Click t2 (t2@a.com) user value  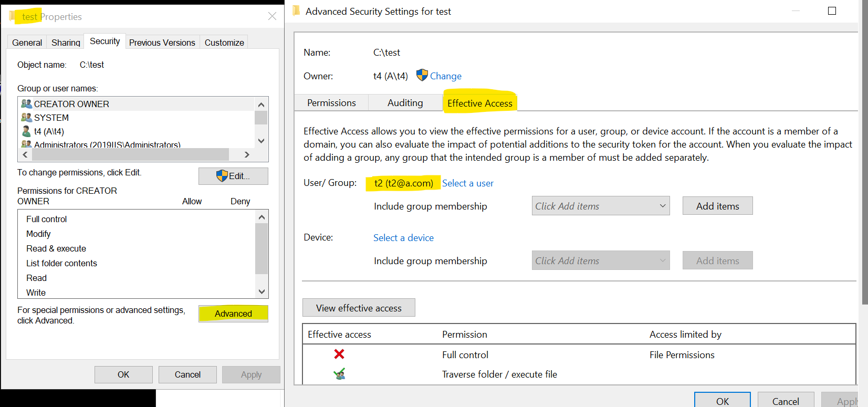[403, 183]
